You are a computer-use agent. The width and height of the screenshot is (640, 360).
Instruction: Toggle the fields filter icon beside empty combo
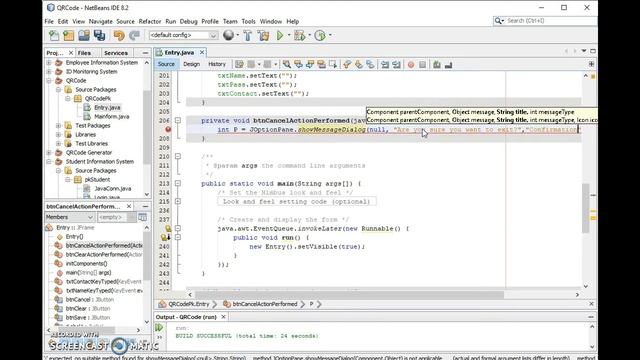click(x=142, y=218)
